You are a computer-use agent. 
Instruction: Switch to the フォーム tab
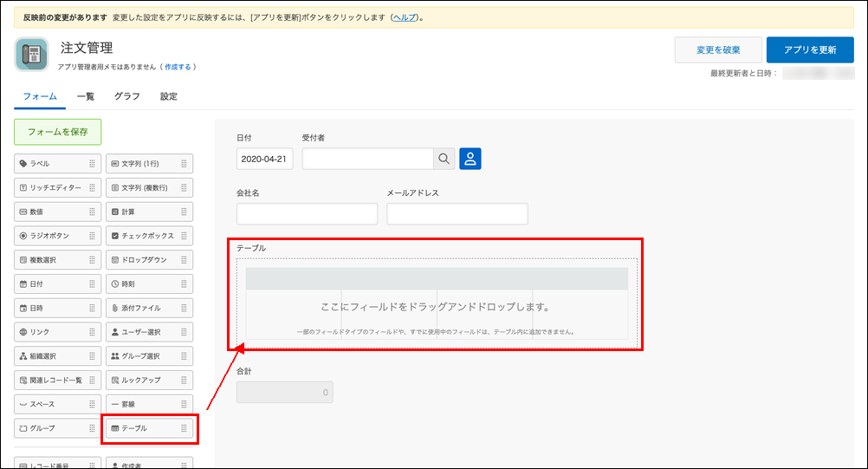point(40,96)
